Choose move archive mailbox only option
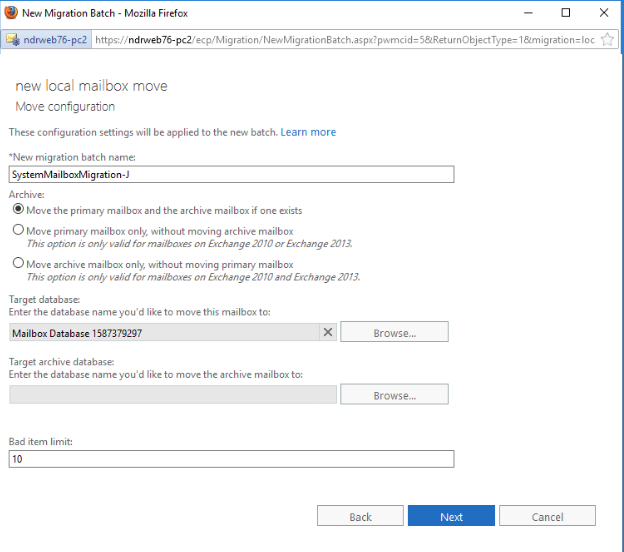The height and width of the screenshot is (552, 624). click(18, 263)
